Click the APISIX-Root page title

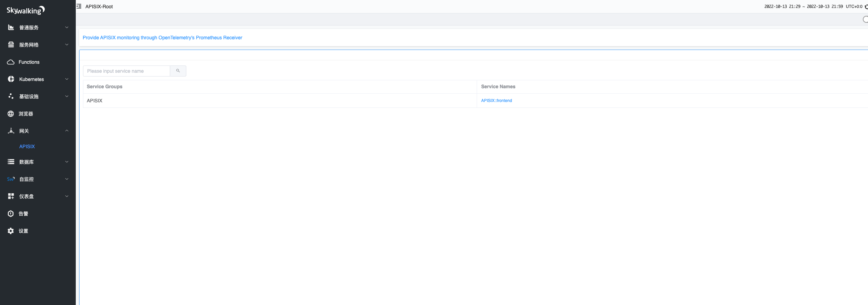tap(99, 7)
